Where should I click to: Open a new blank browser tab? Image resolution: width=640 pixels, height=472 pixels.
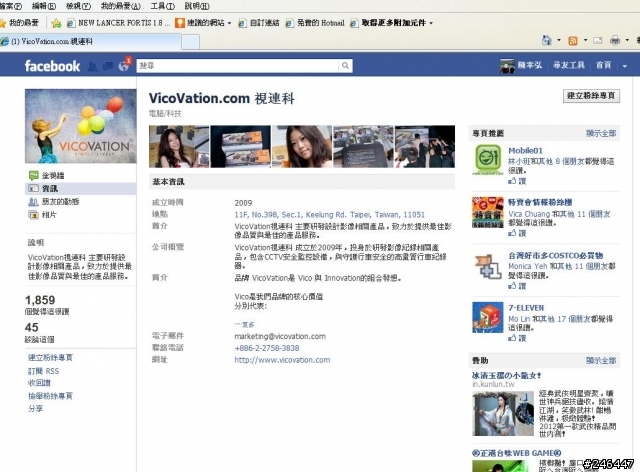click(x=190, y=42)
